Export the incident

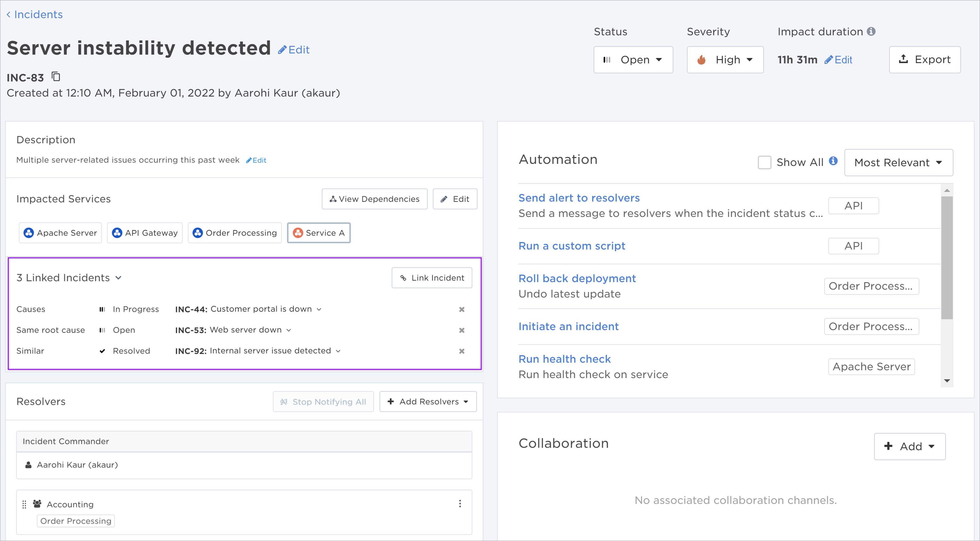point(924,60)
